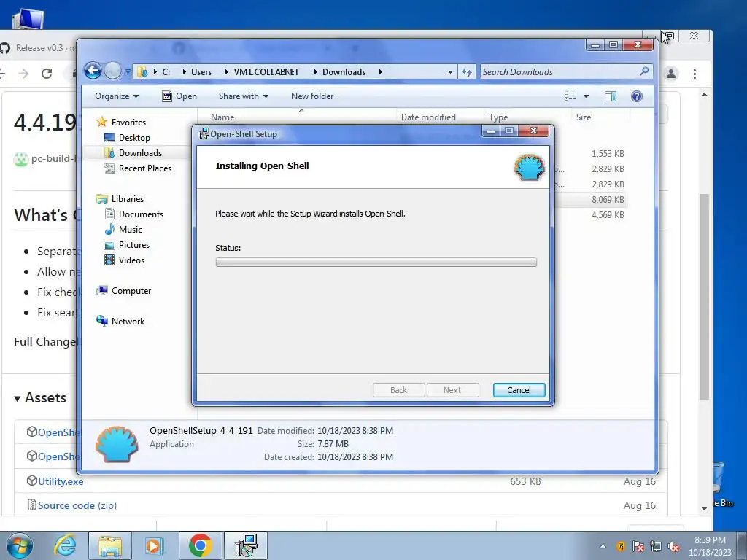Select the VM1.COLLABNET path segment
The height and width of the screenshot is (560, 747).
click(x=266, y=72)
